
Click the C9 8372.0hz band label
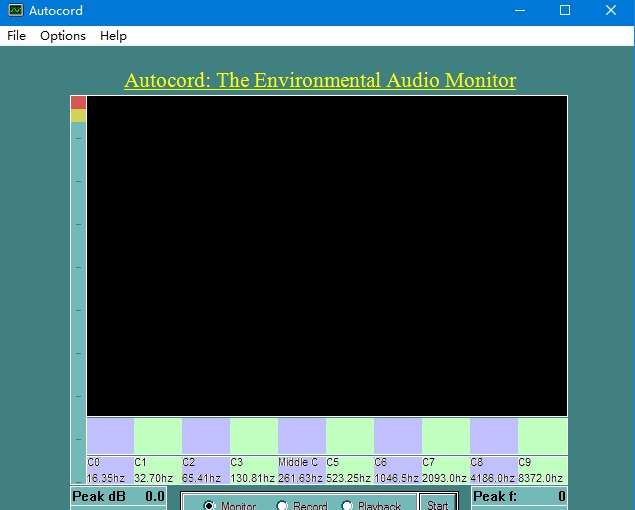pyautogui.click(x=543, y=470)
